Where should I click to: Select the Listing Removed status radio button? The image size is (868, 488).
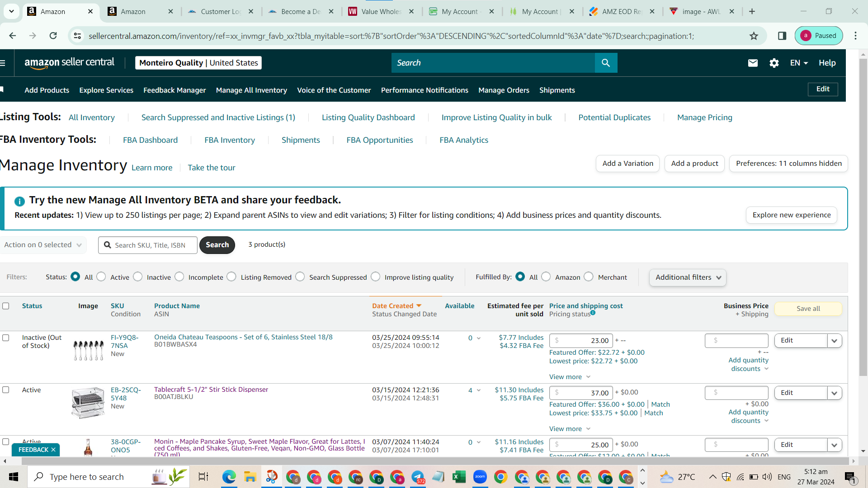(x=231, y=277)
